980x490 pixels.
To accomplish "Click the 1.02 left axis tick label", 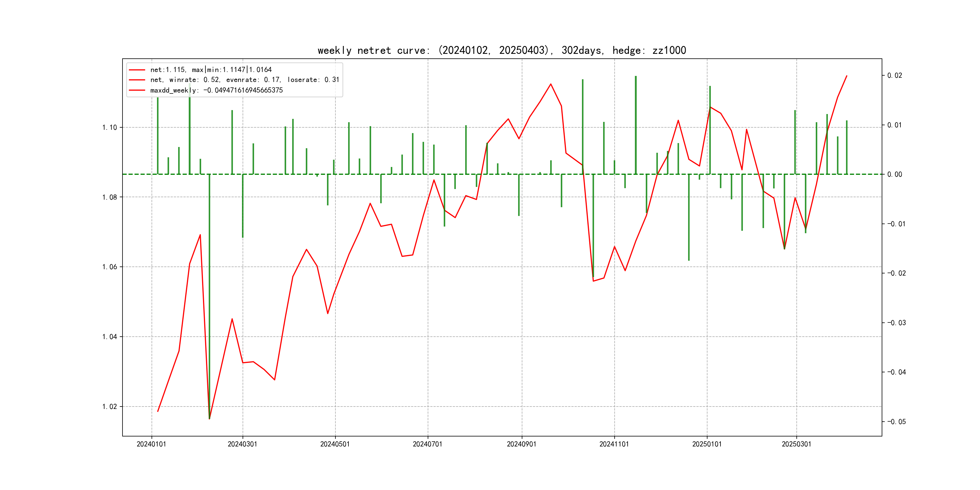I will 109,407.
